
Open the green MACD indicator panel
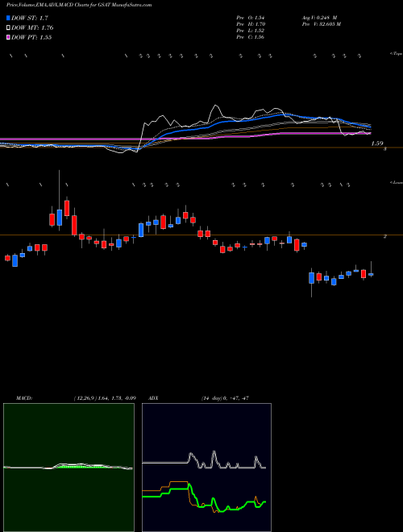point(69,468)
